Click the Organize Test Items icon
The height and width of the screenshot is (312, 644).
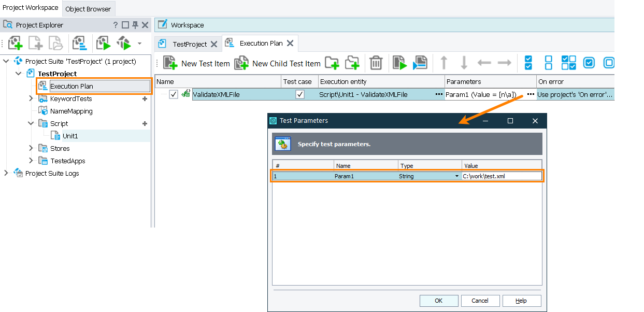(80, 43)
